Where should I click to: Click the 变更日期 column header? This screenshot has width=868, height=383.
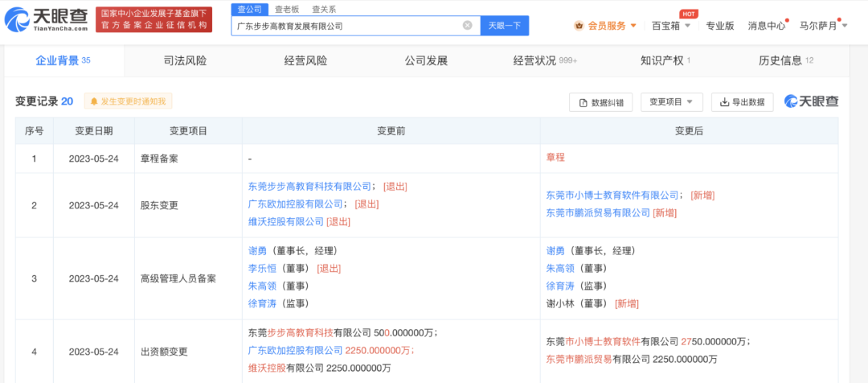(94, 131)
